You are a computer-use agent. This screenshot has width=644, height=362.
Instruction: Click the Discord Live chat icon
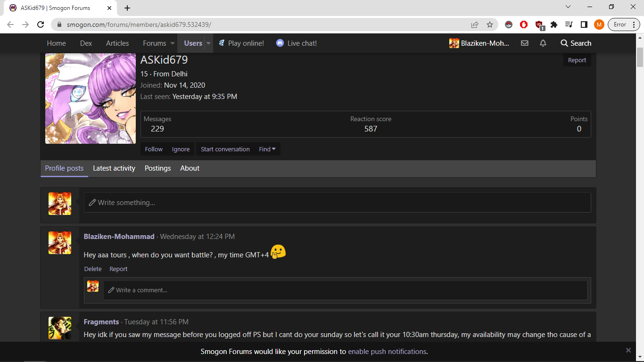280,43
